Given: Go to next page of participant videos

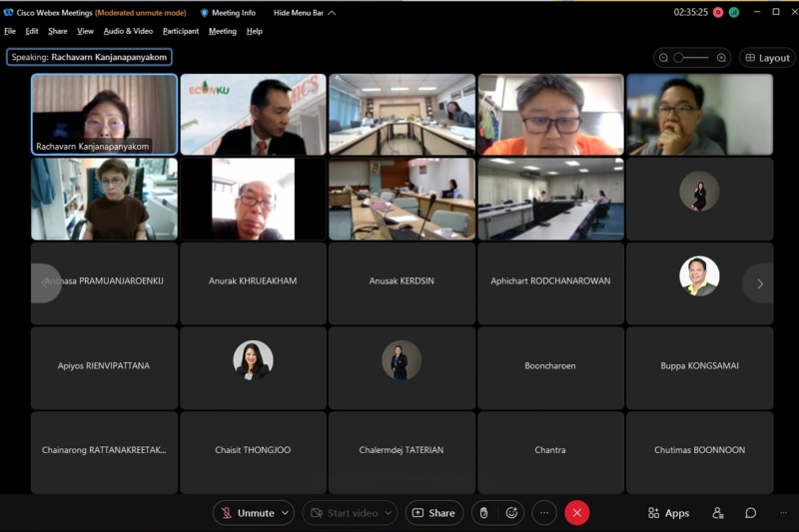Looking at the screenshot, I should tap(759, 283).
